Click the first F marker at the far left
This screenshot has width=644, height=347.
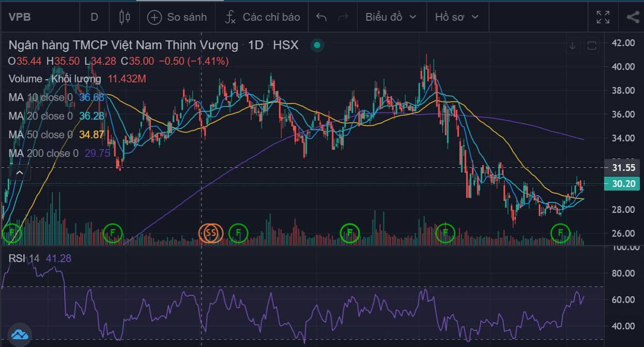pos(11,234)
